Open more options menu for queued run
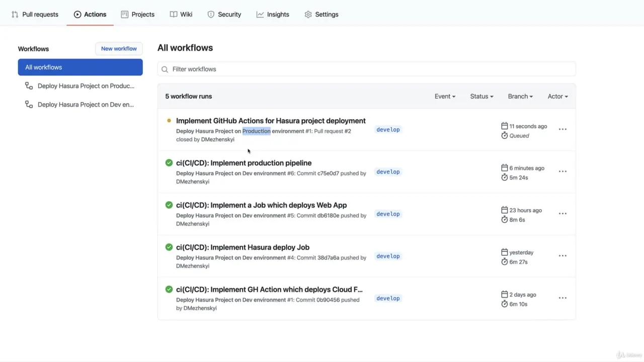Viewport: 644px width, 362px height. coord(562,129)
